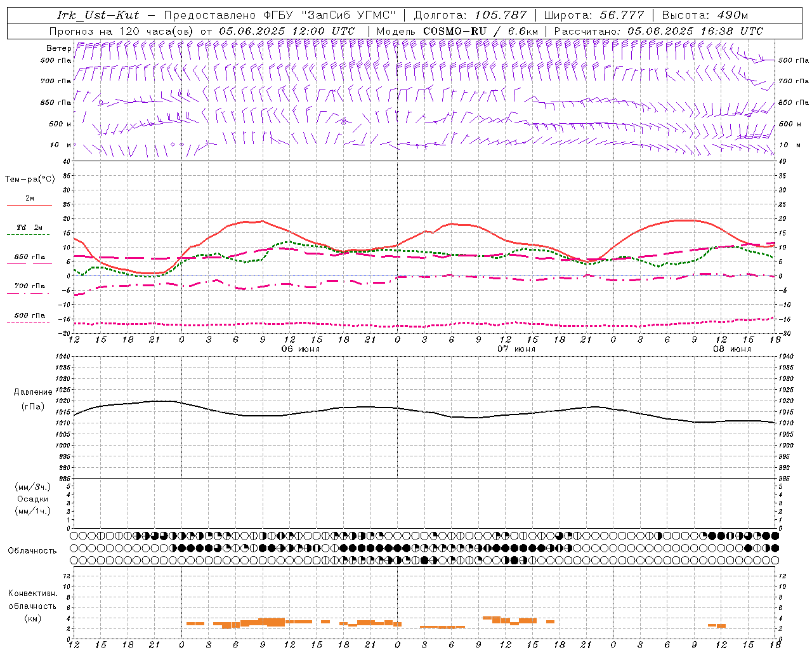The width and height of the screenshot is (812, 650).
Task: Click the longitude value Долгота: 105.787
Action: tap(470, 15)
